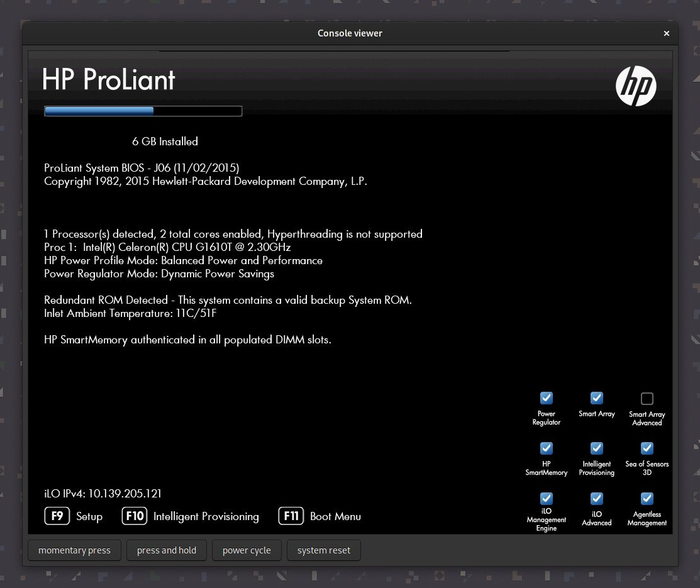Click the ProLiant System BIOS J06 line
The width and height of the screenshot is (700, 588).
(142, 168)
